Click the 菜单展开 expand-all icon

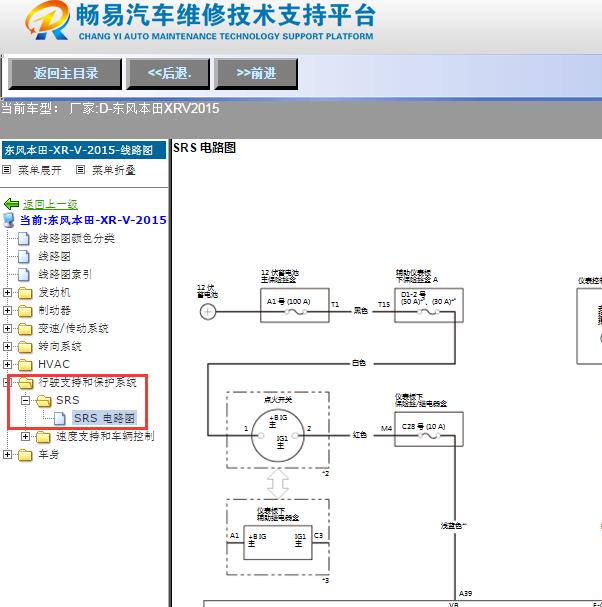7,170
